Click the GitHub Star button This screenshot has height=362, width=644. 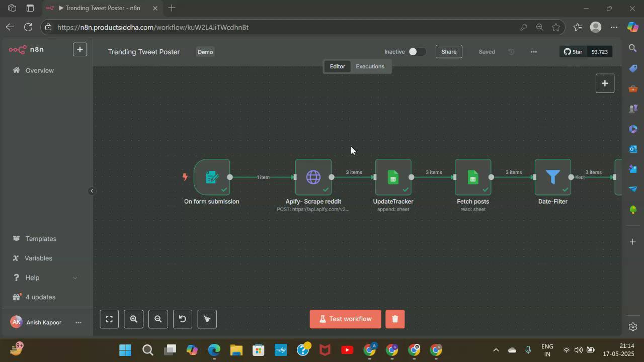[x=573, y=52]
